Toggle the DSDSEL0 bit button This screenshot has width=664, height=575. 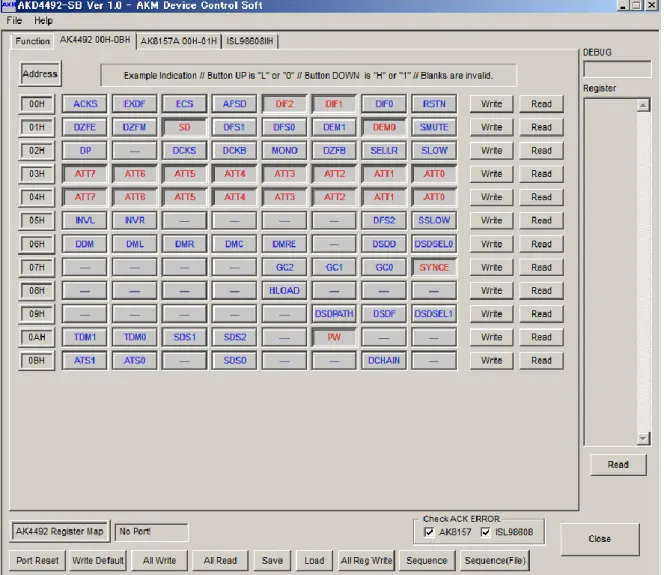click(434, 244)
